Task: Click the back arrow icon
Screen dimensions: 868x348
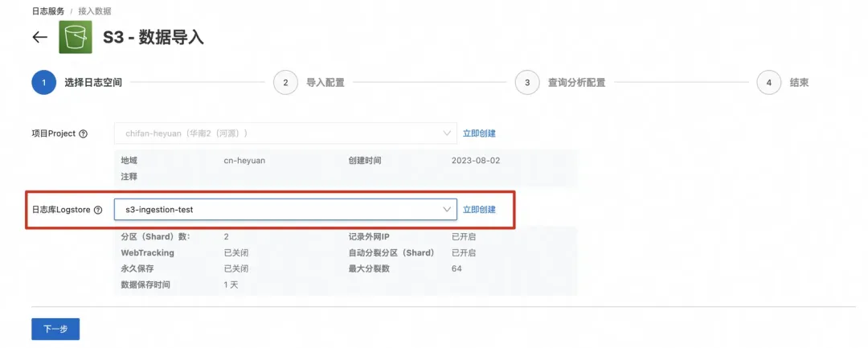Action: pyautogui.click(x=39, y=37)
